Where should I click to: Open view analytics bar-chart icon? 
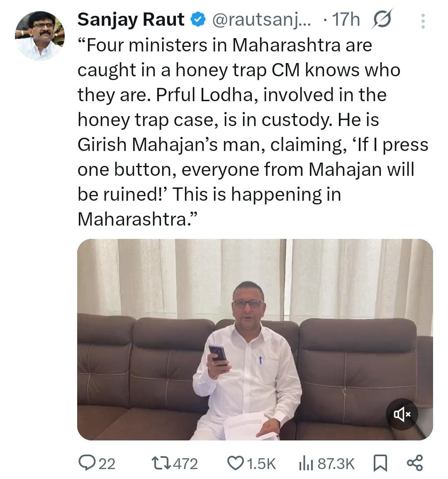coord(306,463)
